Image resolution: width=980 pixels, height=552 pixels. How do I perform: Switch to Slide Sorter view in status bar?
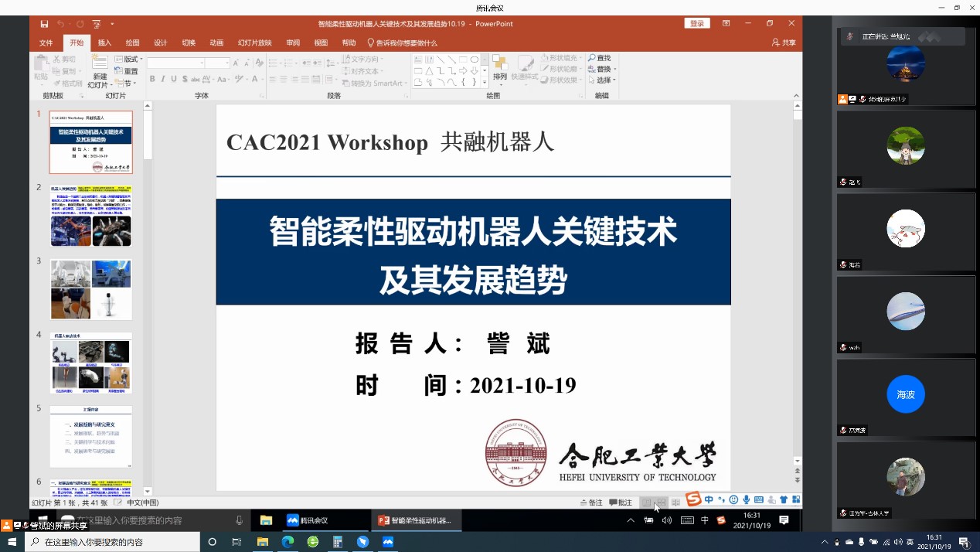click(x=661, y=502)
